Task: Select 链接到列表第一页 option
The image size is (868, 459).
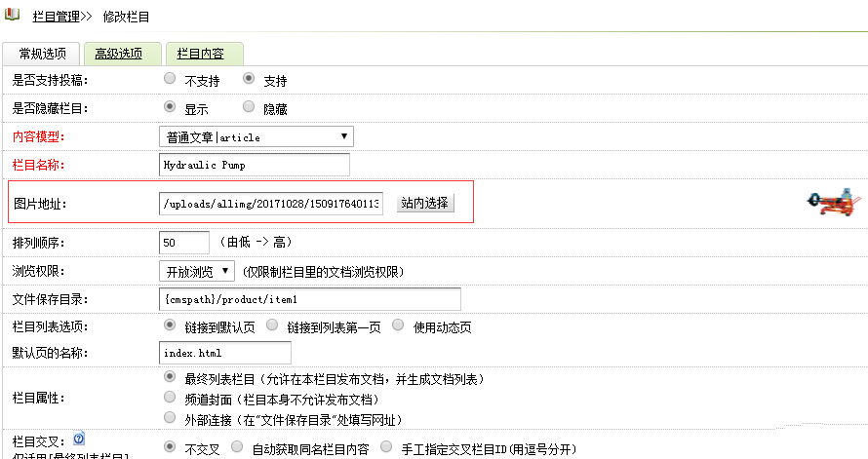Action: (273, 325)
